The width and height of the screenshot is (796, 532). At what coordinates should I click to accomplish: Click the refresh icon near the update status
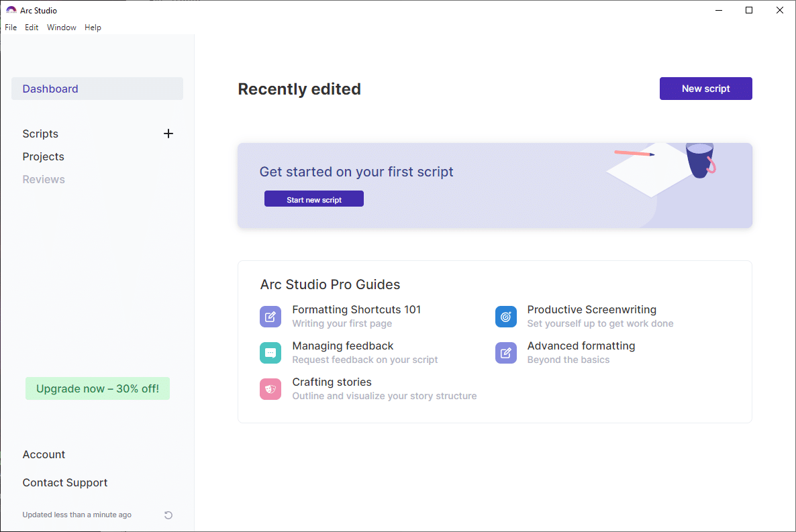168,515
